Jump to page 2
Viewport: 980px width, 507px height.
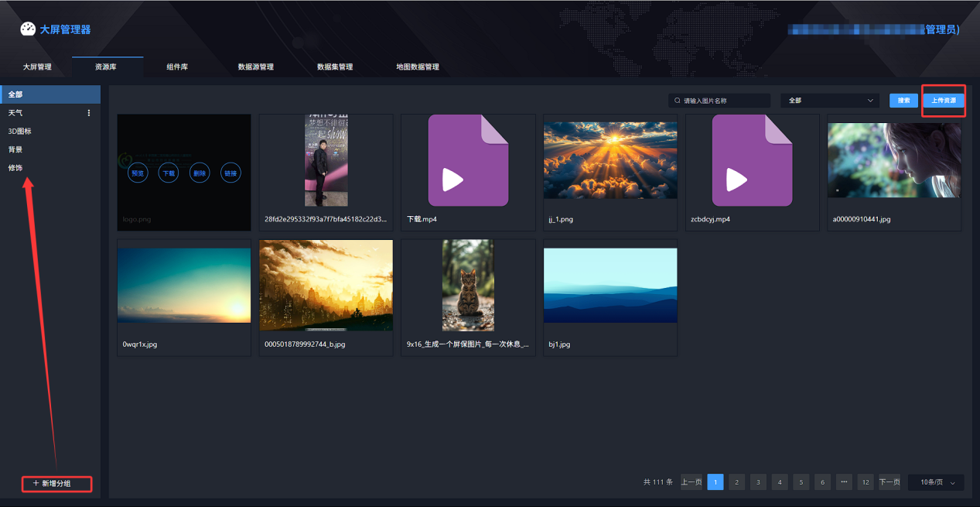[x=737, y=482]
